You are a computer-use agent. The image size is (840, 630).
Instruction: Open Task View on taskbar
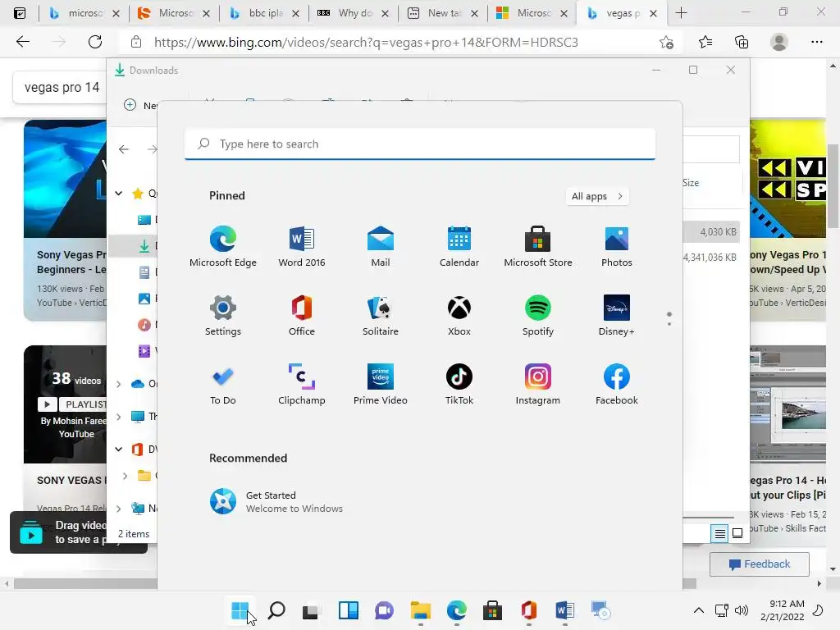312,610
